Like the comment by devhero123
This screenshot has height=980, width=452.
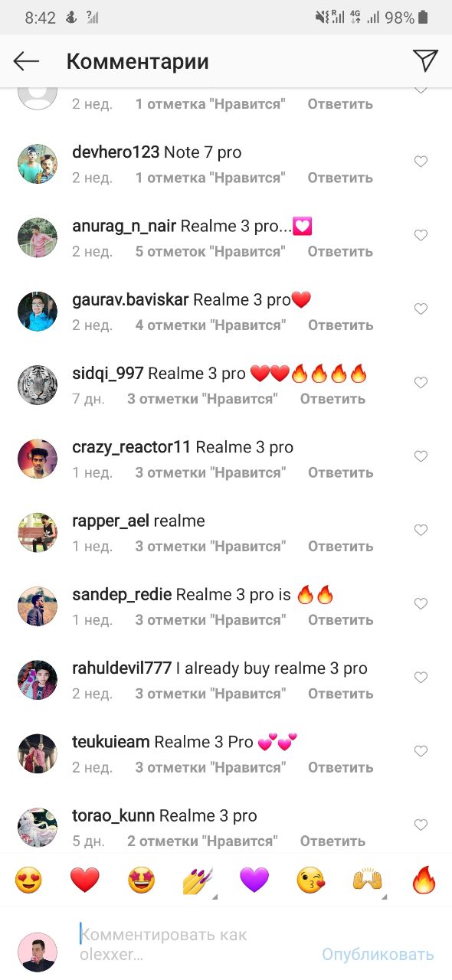(421, 162)
